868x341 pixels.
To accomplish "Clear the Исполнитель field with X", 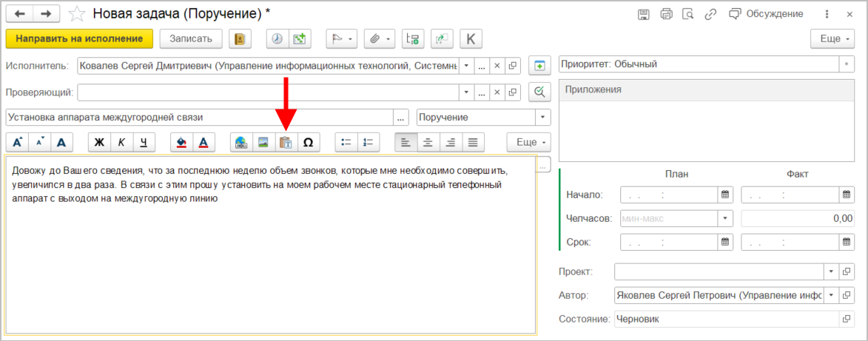I will [x=497, y=66].
